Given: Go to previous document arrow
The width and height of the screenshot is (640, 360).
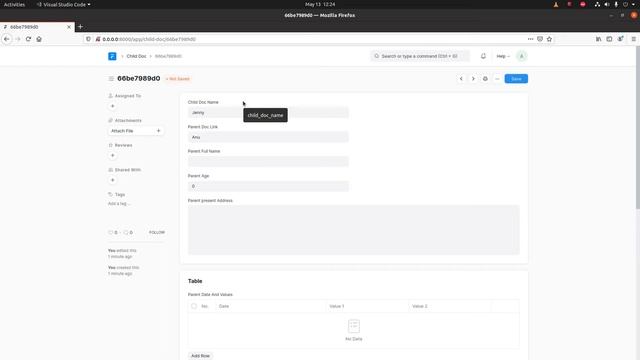Looking at the screenshot, I should pos(461,79).
